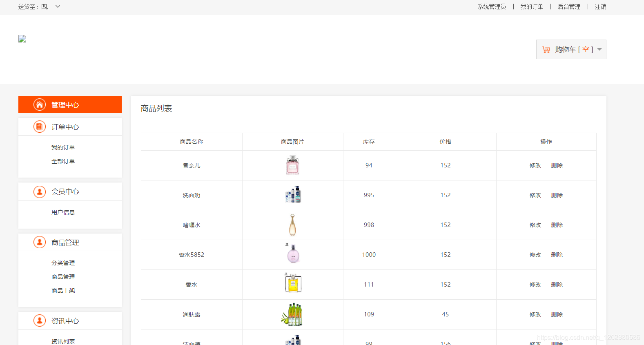Click the product name 洗面奶

tap(192, 195)
